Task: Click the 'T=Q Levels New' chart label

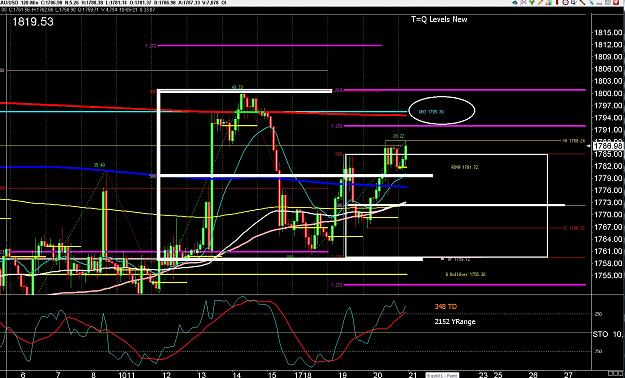Action: [439, 19]
